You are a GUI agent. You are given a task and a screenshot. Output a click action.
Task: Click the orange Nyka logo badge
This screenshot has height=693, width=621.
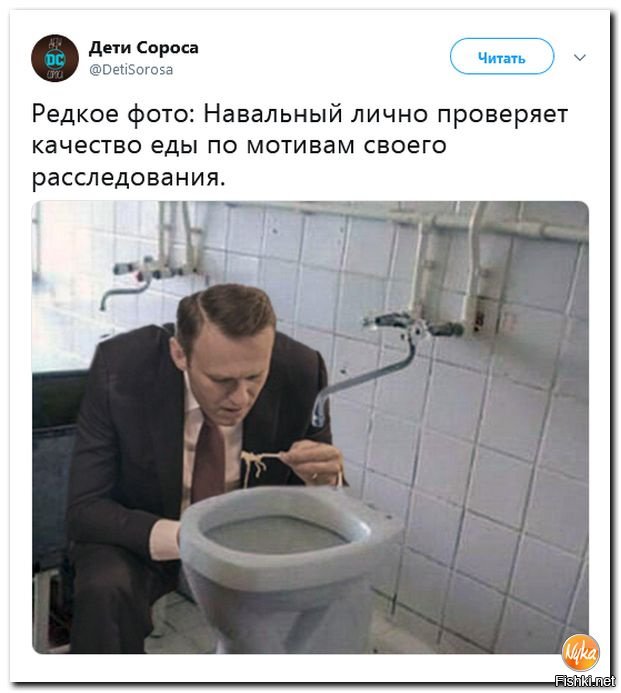coord(580,653)
